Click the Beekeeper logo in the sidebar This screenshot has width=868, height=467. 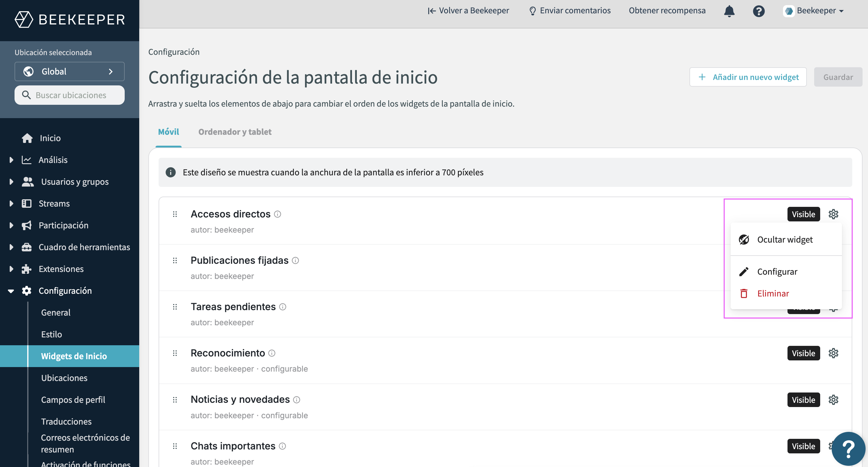70,19
